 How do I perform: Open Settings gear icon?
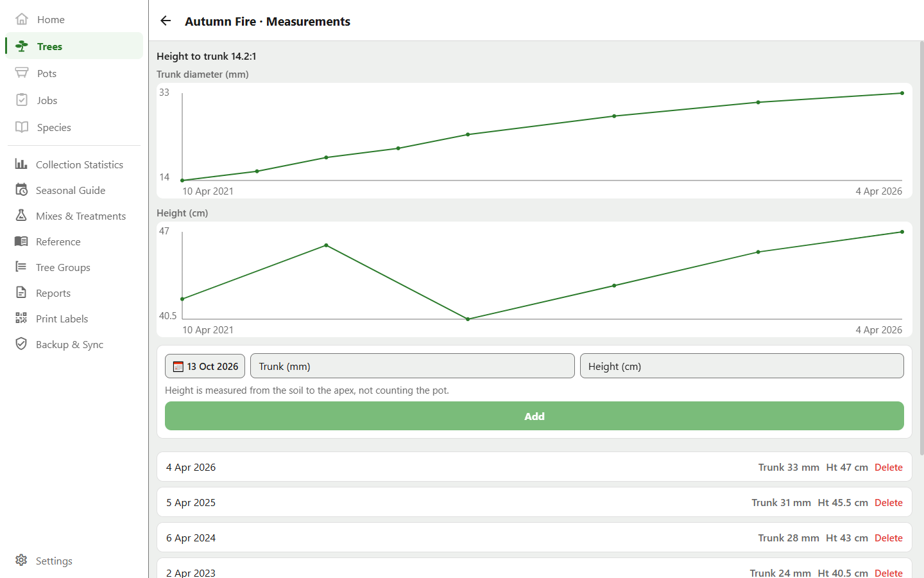tap(21, 561)
